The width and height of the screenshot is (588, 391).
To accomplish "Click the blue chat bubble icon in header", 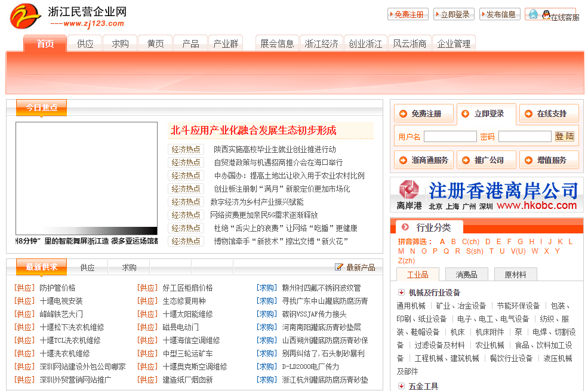I will click(532, 14).
